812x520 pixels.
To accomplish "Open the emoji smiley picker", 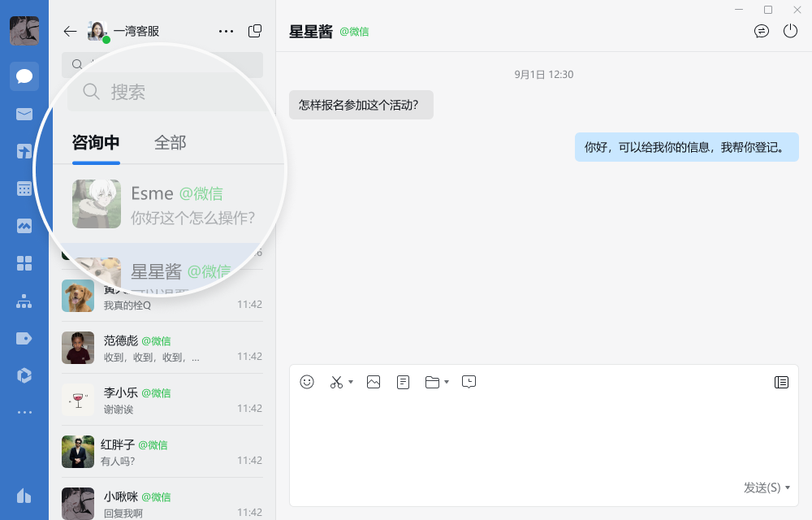I will point(307,382).
